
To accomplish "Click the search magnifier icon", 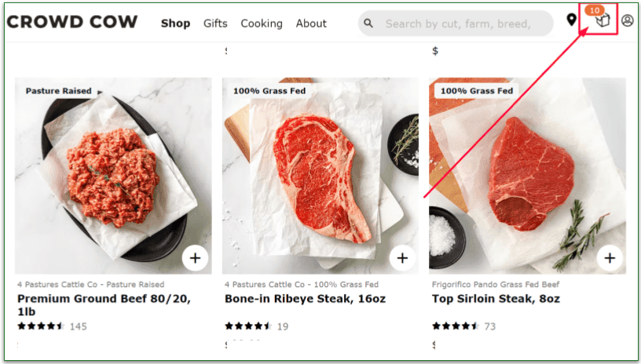I will click(368, 24).
